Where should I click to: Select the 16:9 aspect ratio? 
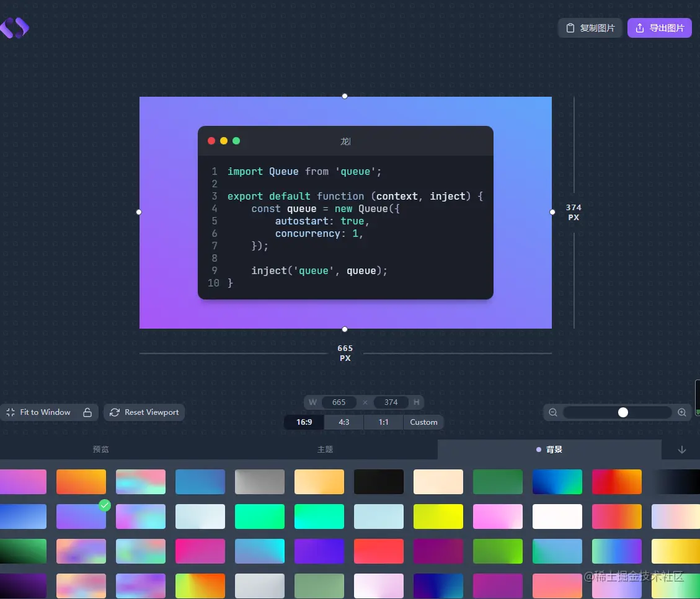tap(304, 422)
